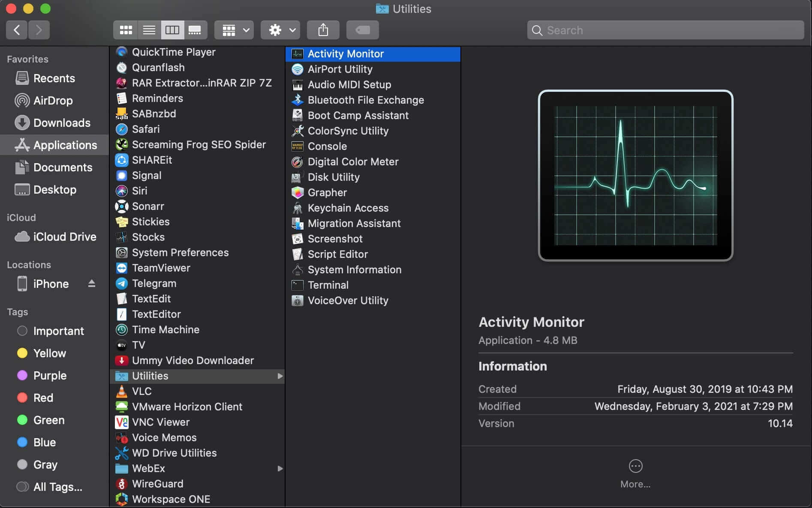
Task: Select the ColorSync Utility icon
Action: click(x=297, y=131)
